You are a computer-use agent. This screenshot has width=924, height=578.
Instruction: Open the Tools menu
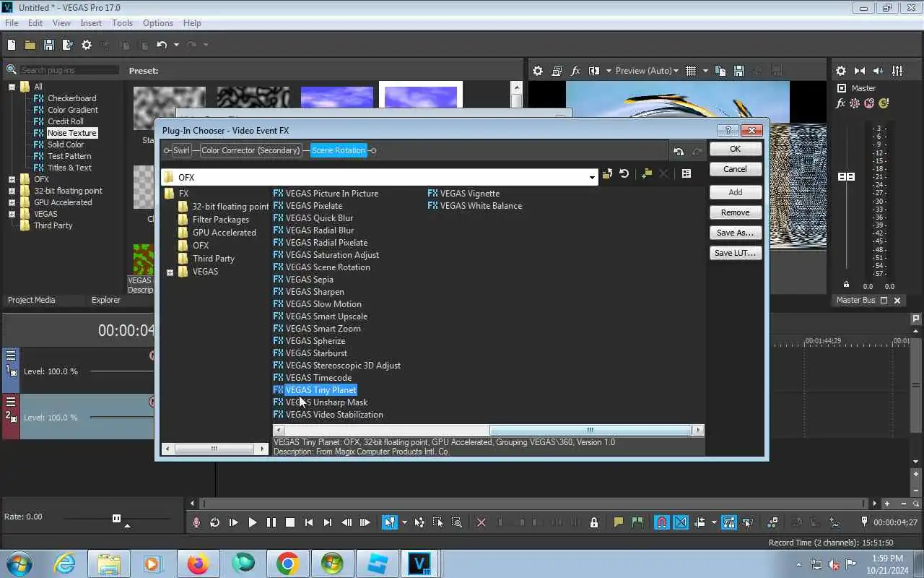click(122, 23)
